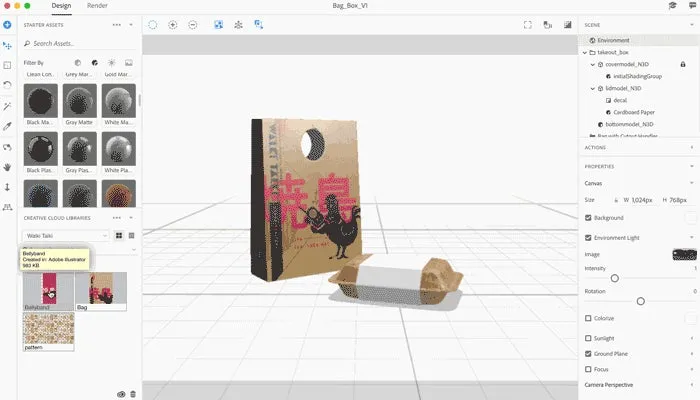
Task: Filter assets by lights icon
Action: click(x=112, y=63)
